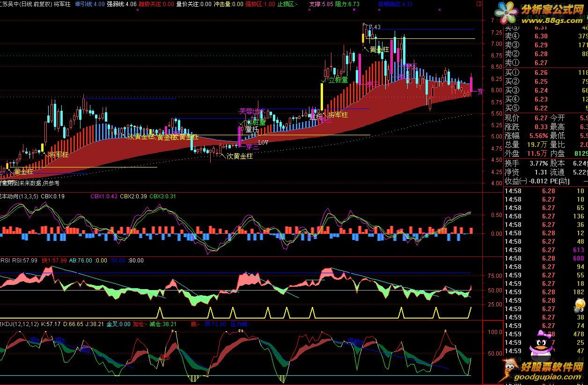Image resolution: width=588 pixels, height=385 pixels.
Task: Select the 卖③ 6.29 ask row
Action: click(546, 45)
